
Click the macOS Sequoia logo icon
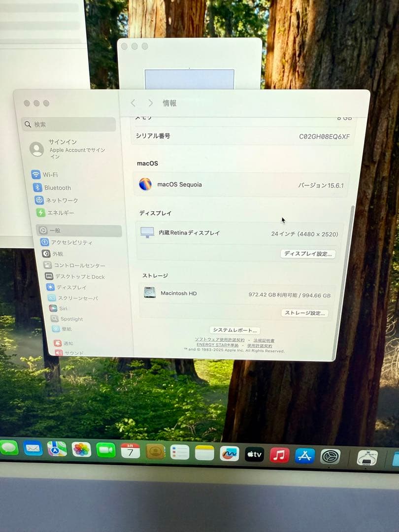point(145,184)
